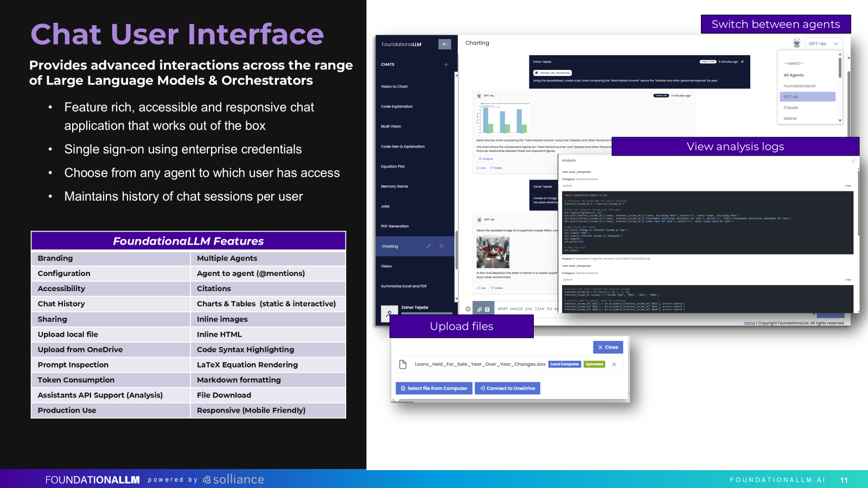Click the All Agents group heading
The width and height of the screenshot is (868, 488).
click(794, 75)
